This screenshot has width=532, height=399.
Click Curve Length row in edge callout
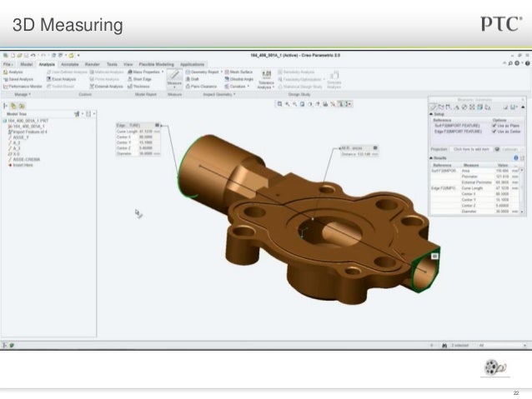tap(138, 131)
